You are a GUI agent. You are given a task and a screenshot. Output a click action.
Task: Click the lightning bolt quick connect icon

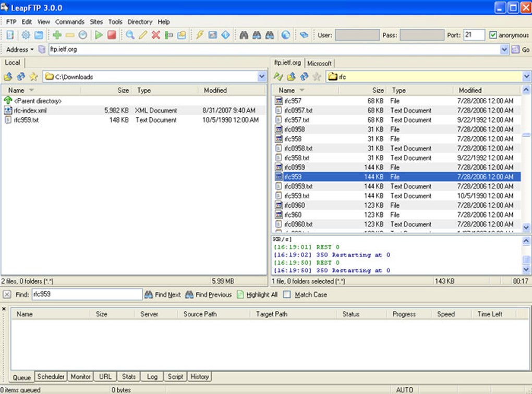click(x=200, y=35)
